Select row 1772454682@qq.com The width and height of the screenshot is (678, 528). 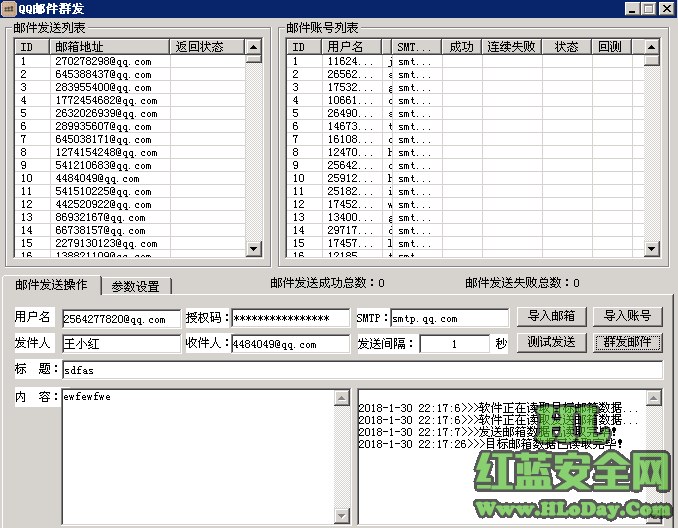[130, 100]
